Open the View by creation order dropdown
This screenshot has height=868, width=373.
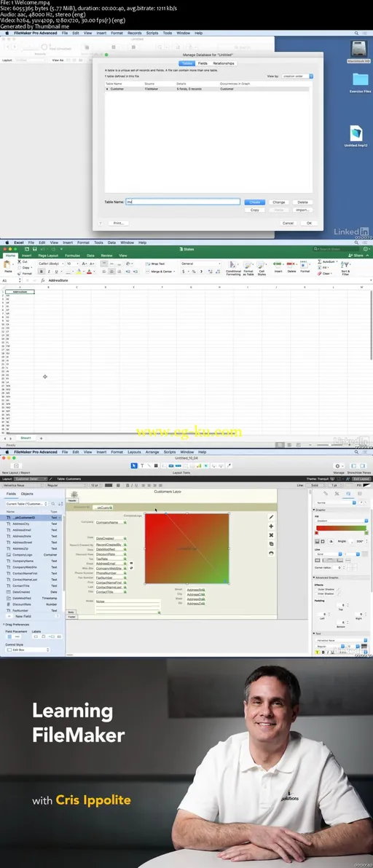click(298, 76)
